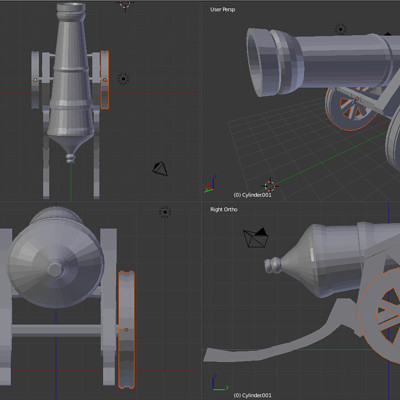Select the camera object in top-left viewport

(160, 169)
